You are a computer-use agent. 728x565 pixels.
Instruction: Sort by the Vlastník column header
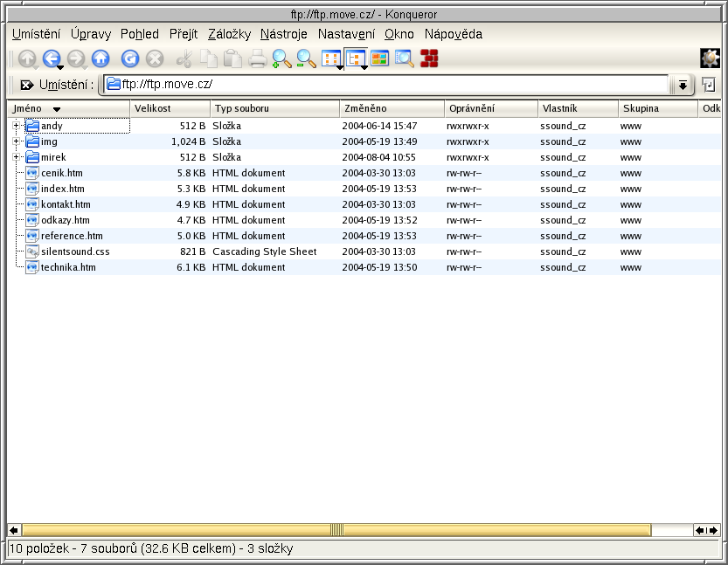pos(578,108)
